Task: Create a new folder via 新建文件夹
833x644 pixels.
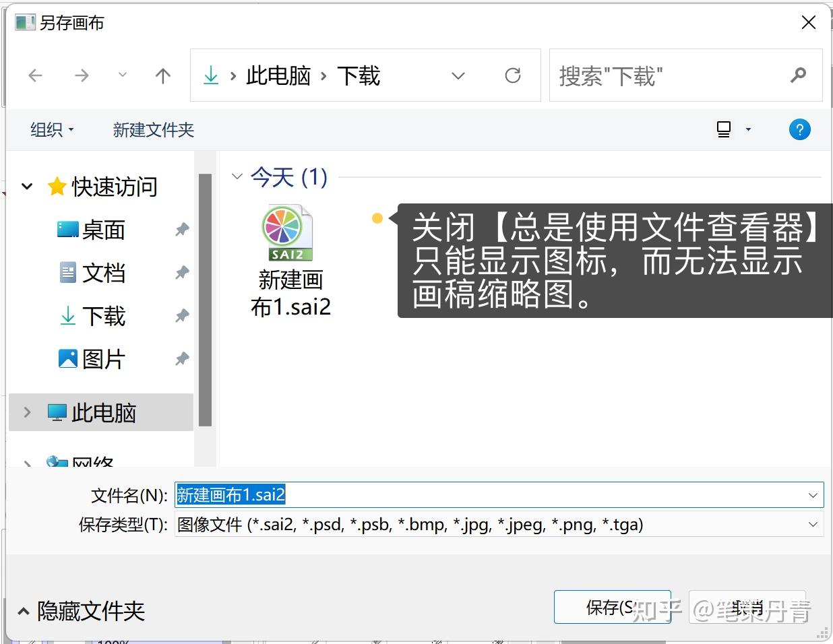Action: point(153,129)
